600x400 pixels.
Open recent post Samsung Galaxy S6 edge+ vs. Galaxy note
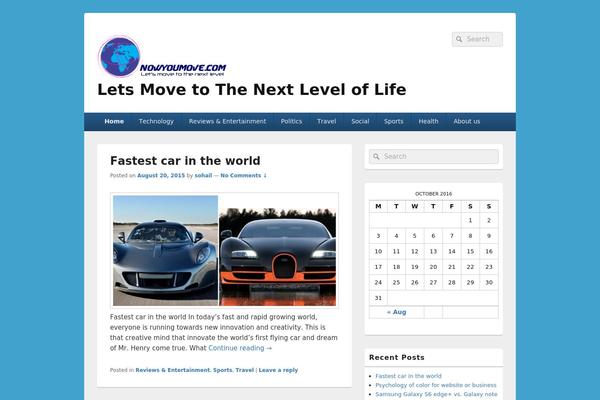[x=436, y=395]
